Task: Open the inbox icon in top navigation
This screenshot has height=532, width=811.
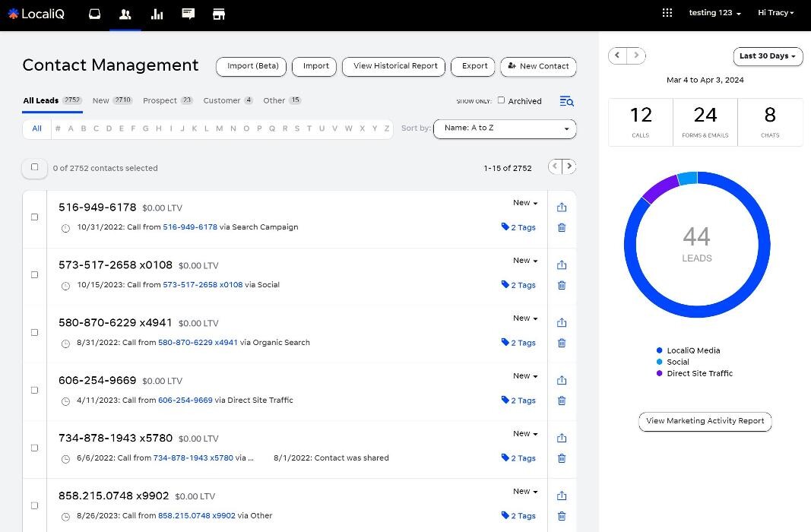Action: 95,14
